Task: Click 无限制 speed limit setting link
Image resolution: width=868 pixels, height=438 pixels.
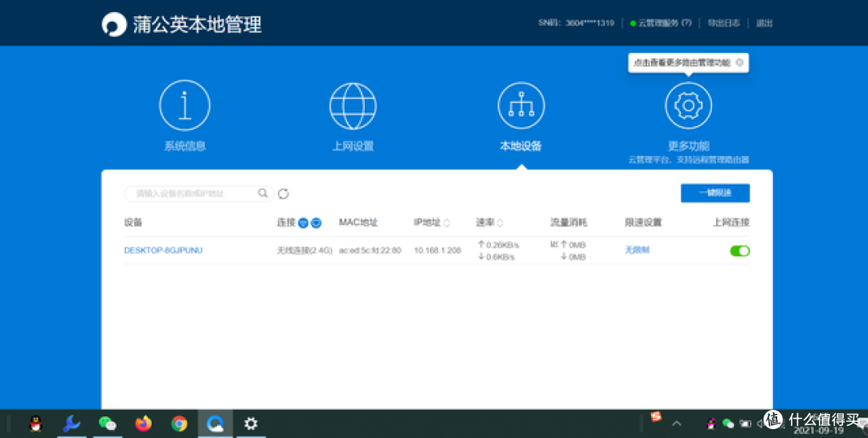Action: pyautogui.click(x=637, y=250)
